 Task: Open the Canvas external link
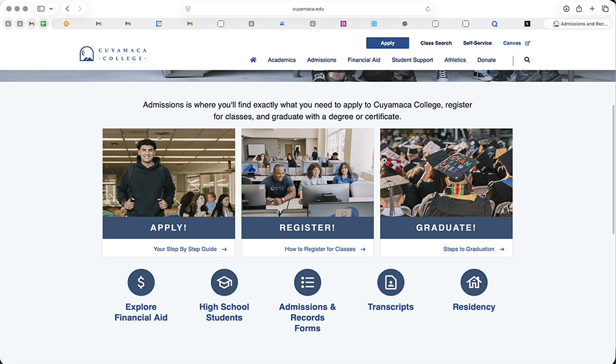click(x=516, y=43)
